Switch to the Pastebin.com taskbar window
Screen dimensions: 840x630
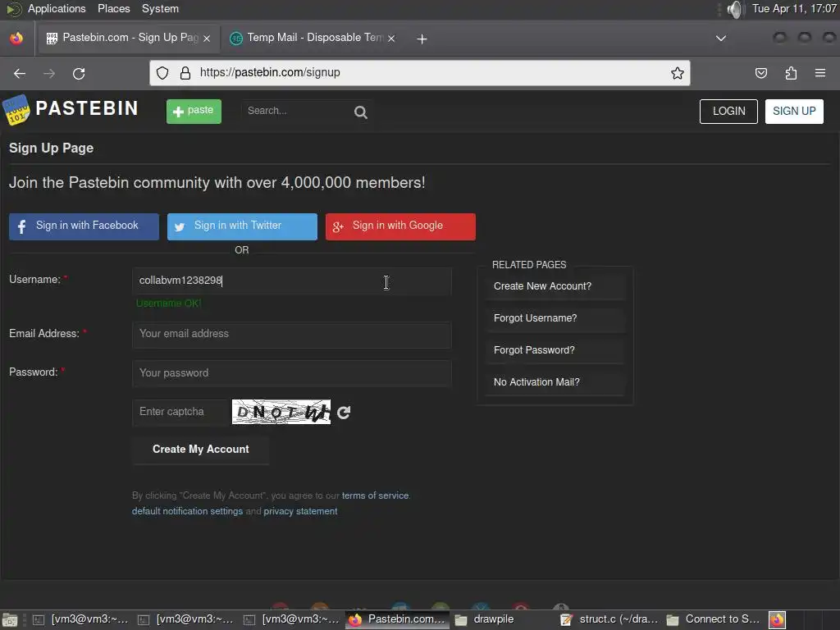click(x=398, y=620)
